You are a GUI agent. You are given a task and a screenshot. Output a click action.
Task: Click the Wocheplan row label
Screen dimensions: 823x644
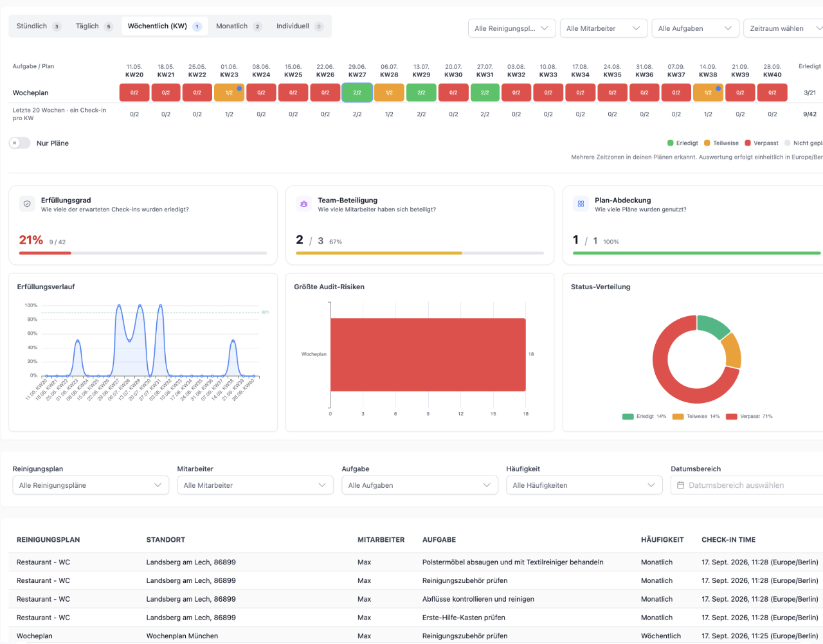(30, 93)
